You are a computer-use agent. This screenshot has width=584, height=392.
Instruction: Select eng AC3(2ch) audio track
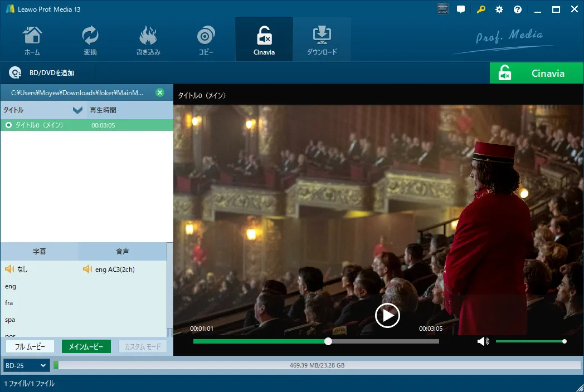coord(115,269)
